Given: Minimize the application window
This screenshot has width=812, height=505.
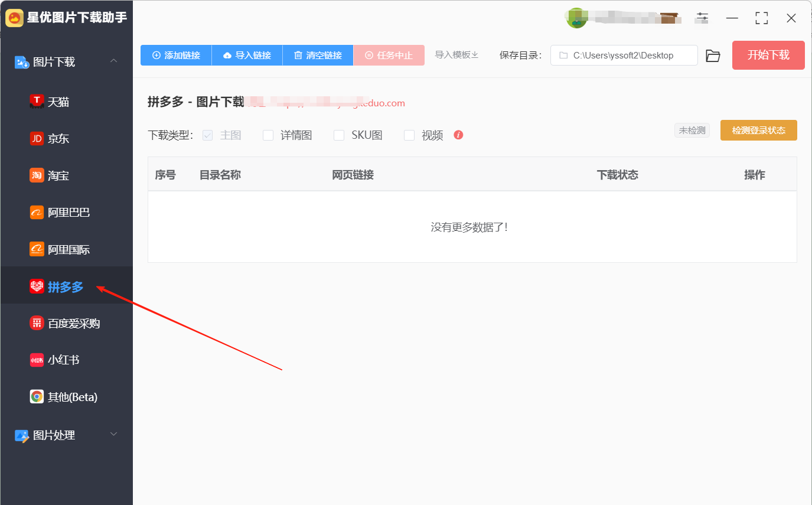Looking at the screenshot, I should pos(732,18).
